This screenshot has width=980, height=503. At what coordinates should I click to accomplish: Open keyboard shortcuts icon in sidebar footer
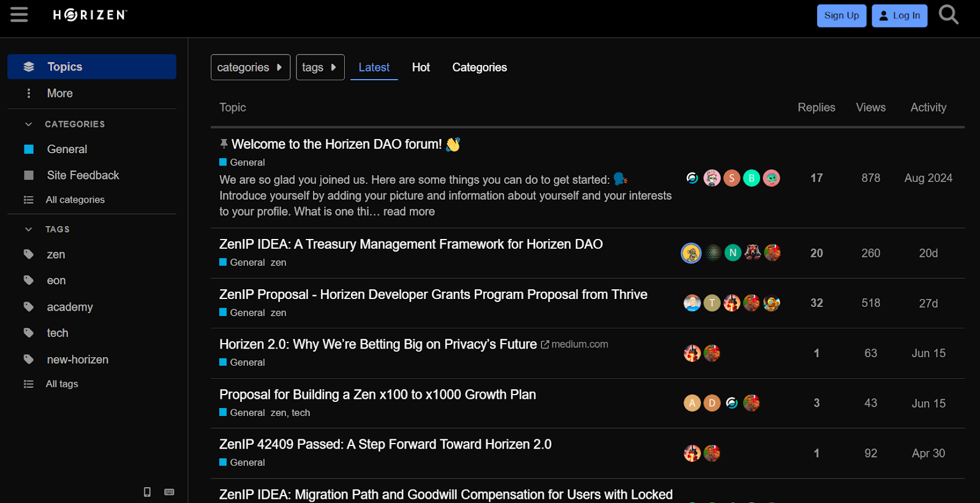pos(170,492)
